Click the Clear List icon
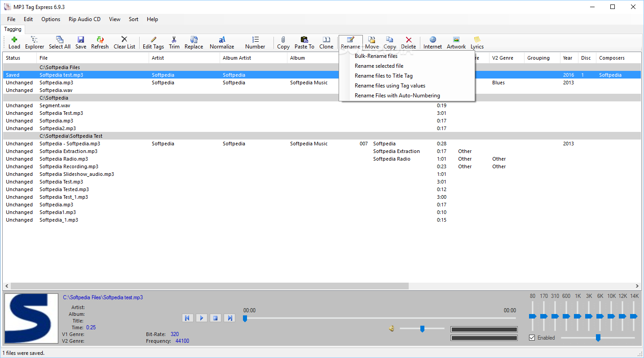 tap(124, 43)
